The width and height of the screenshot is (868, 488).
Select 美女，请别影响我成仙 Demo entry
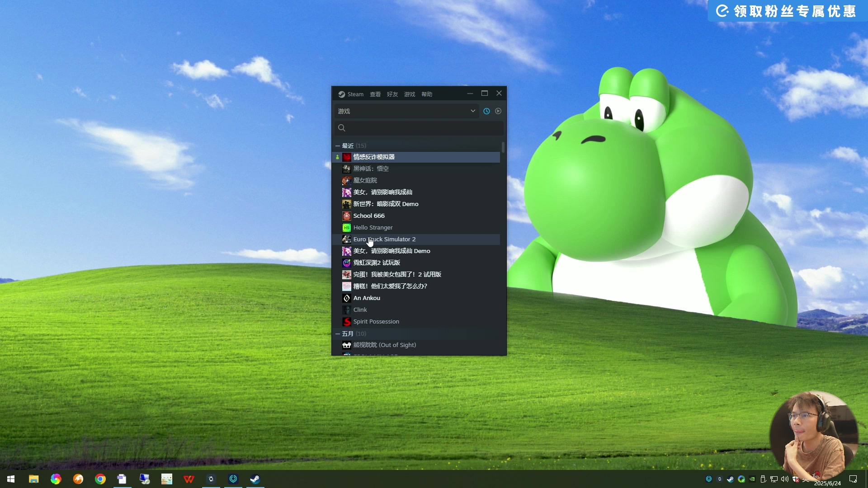coord(416,251)
